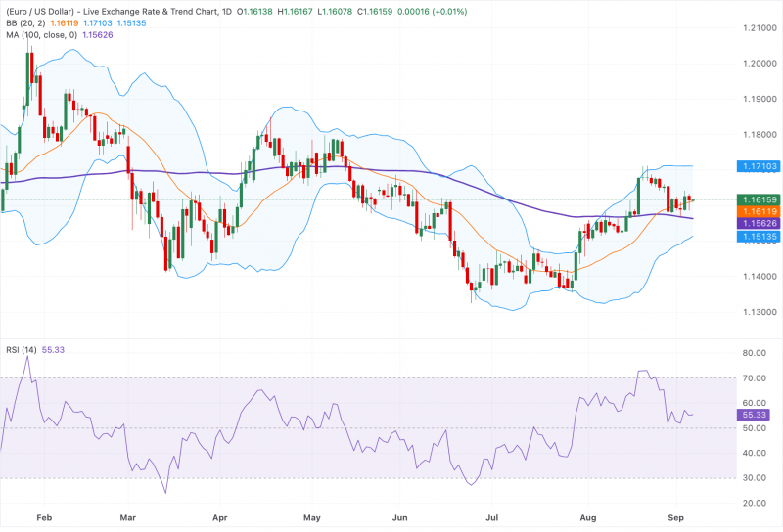Click the orange 1.16119 middle band label
This screenshot has width=783, height=532.
coord(760,211)
